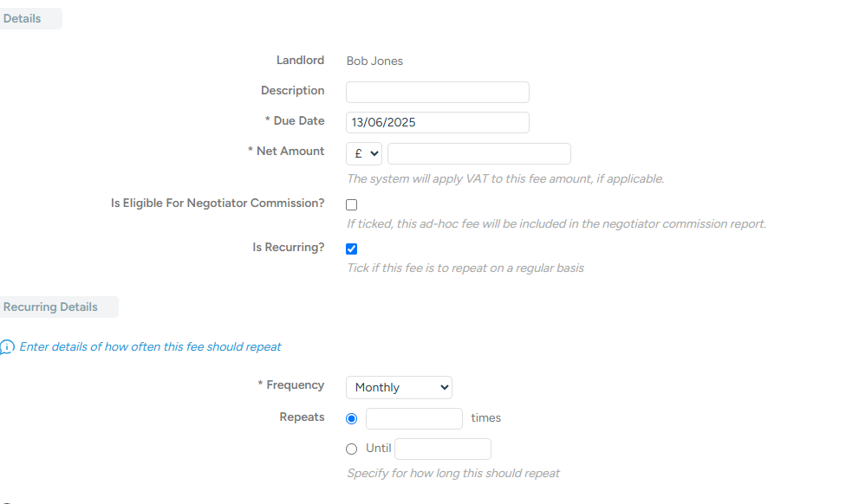Screen dimensions: 846x504
Task: Click the 'Is Recurring?' label text
Action: coord(289,248)
